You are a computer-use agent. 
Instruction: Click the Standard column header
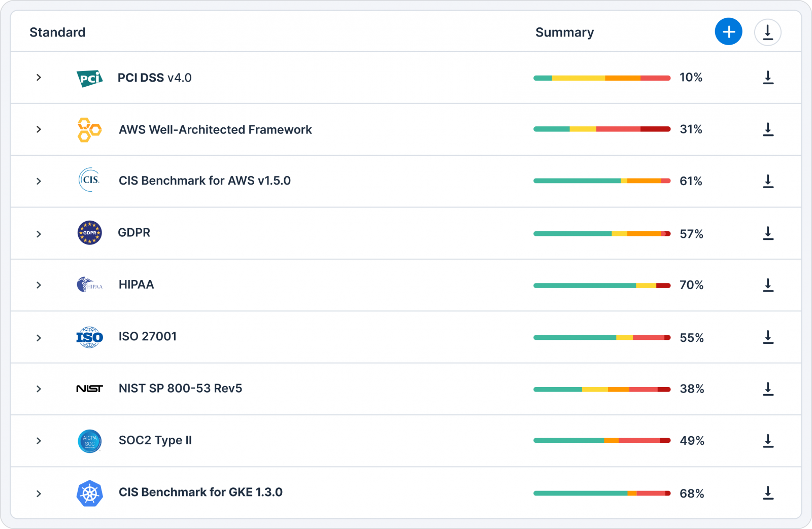coord(57,32)
